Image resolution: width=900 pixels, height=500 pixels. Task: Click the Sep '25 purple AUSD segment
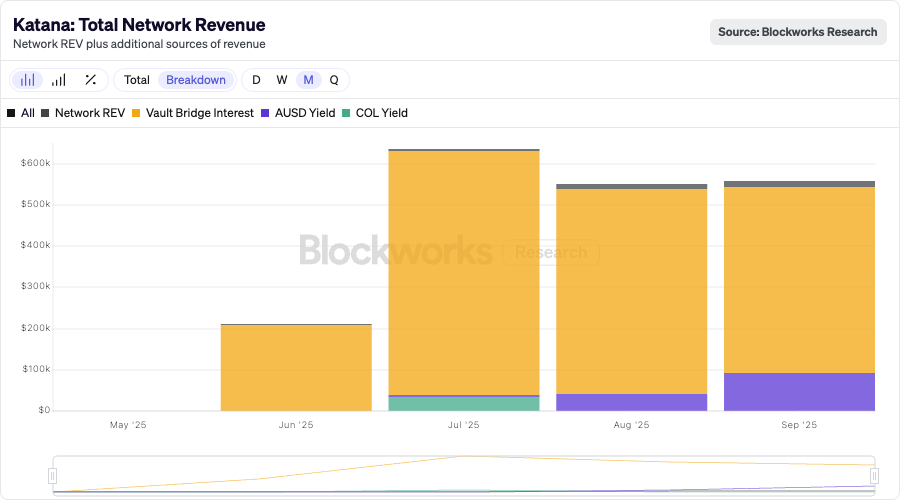click(799, 392)
